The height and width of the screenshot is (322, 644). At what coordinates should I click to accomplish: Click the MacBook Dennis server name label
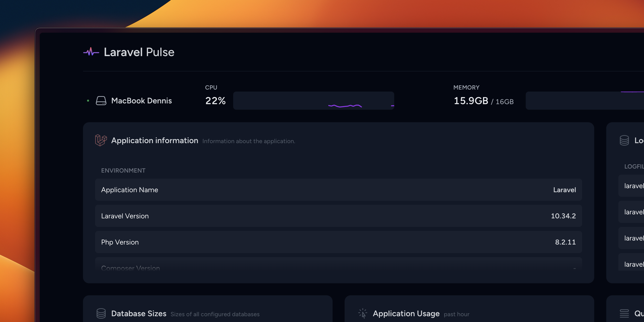coord(142,101)
